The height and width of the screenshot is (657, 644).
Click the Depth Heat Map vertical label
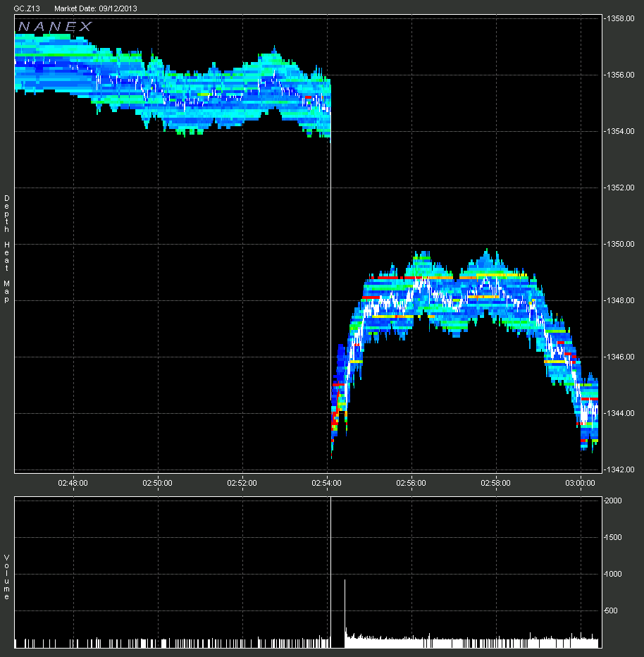(x=7, y=249)
